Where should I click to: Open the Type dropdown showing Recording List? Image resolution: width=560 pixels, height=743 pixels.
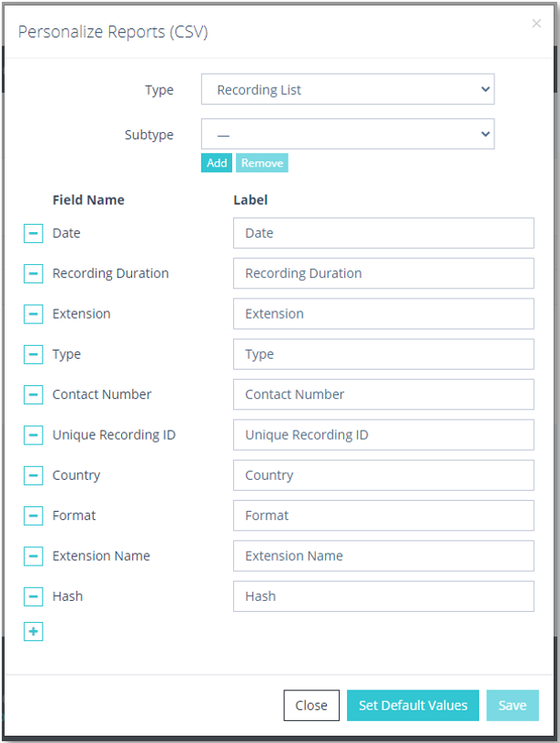348,89
